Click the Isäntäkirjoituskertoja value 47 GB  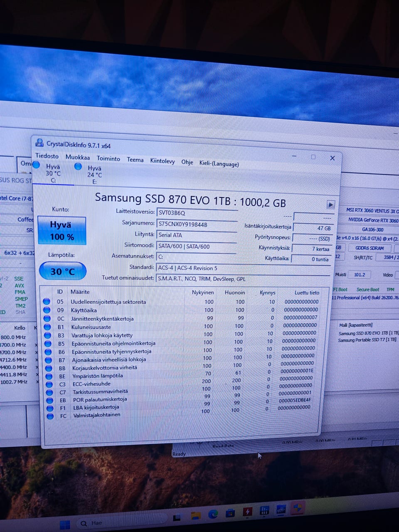coord(313,228)
